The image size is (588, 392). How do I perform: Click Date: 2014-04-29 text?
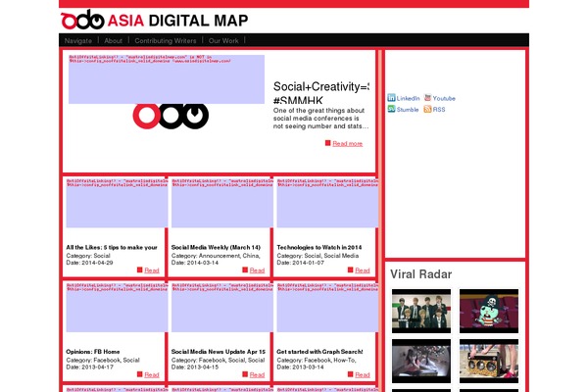(89, 263)
